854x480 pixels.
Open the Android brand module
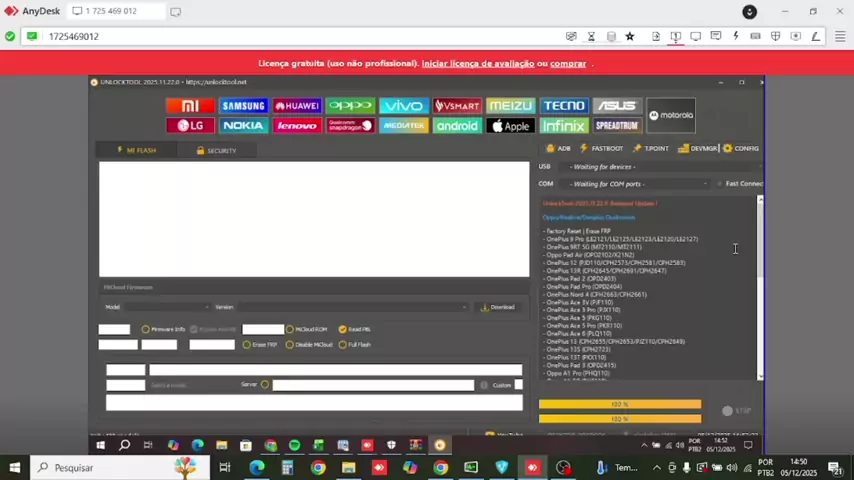[457, 126]
